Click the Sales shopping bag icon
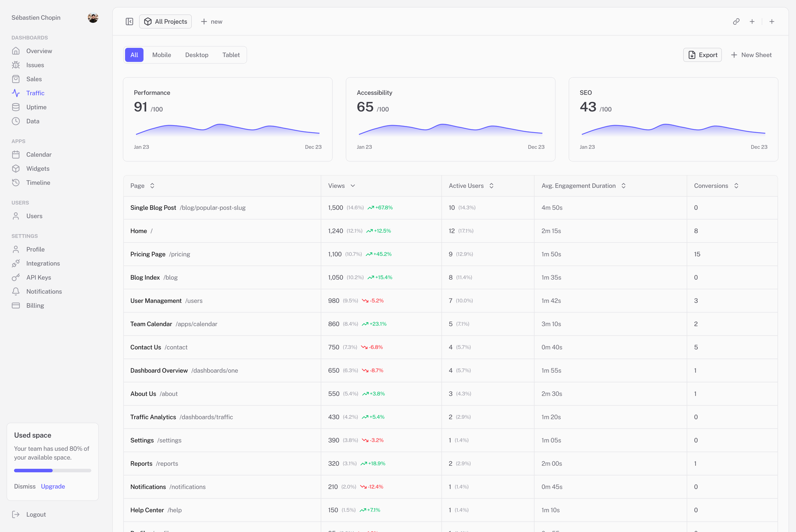 tap(16, 79)
